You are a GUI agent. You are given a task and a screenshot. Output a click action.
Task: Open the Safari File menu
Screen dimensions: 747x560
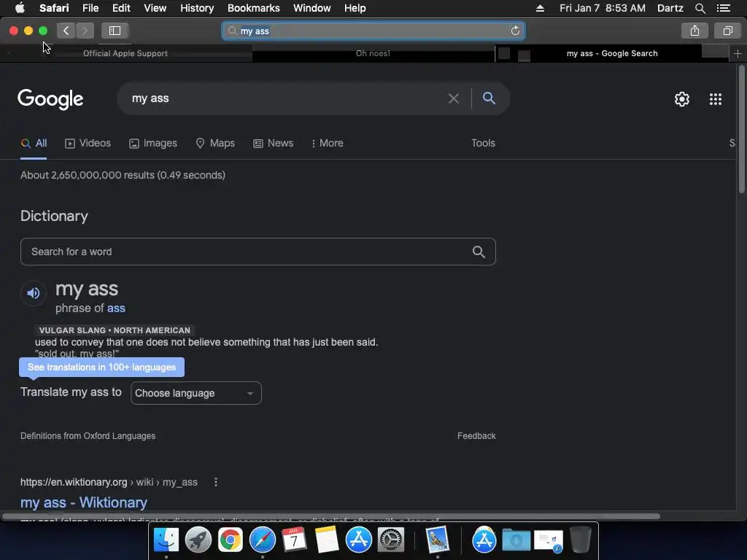(x=90, y=8)
